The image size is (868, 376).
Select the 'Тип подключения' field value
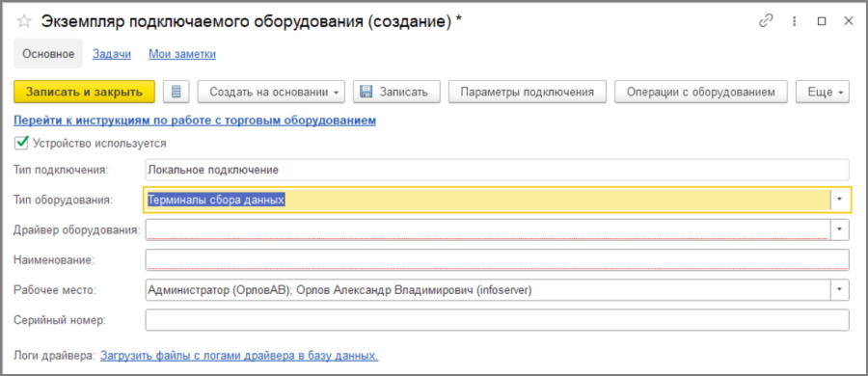(497, 170)
